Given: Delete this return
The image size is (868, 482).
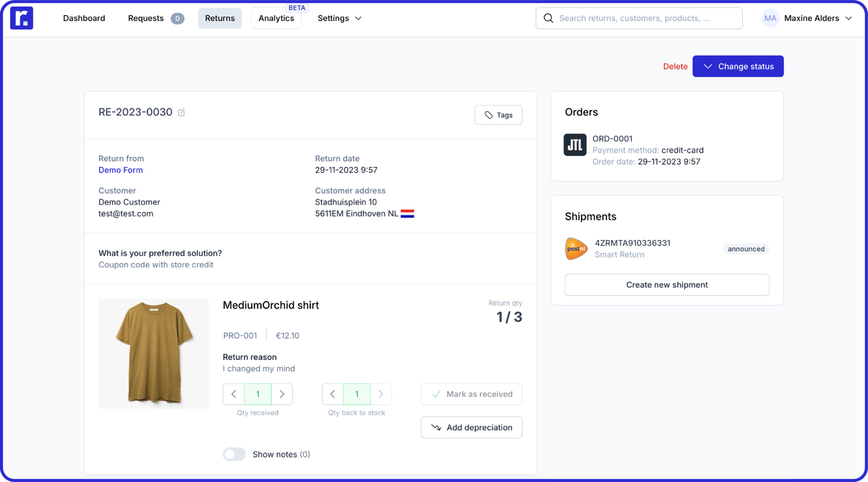Looking at the screenshot, I should (676, 66).
